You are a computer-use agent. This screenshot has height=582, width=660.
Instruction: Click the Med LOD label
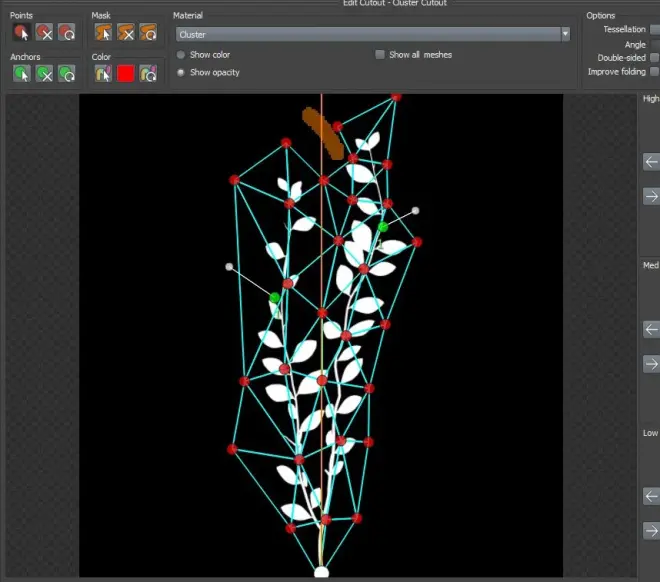pos(651,265)
